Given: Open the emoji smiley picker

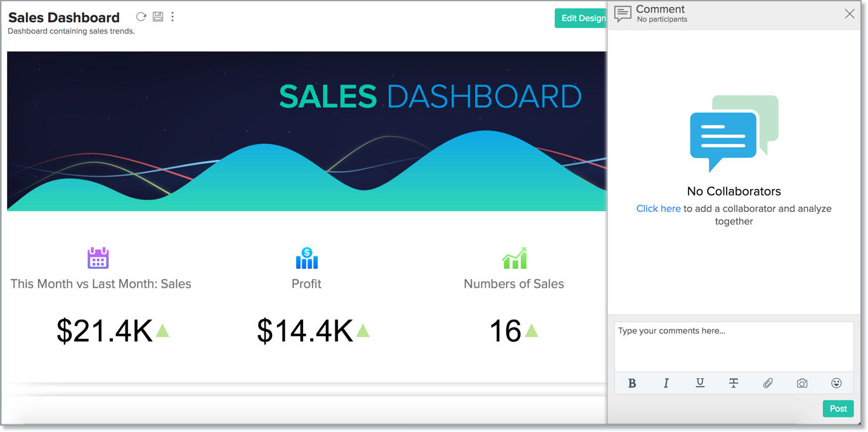Looking at the screenshot, I should 836,383.
